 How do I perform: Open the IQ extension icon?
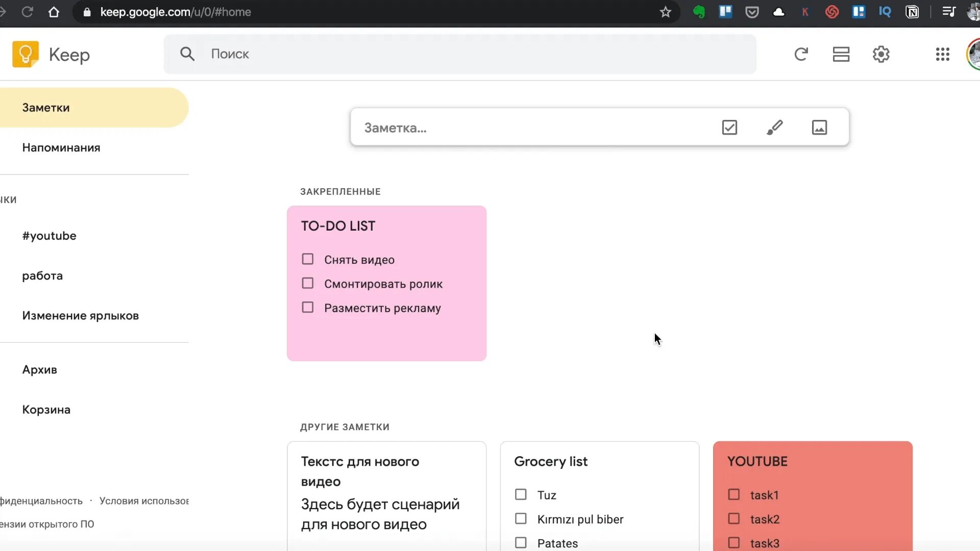[885, 12]
